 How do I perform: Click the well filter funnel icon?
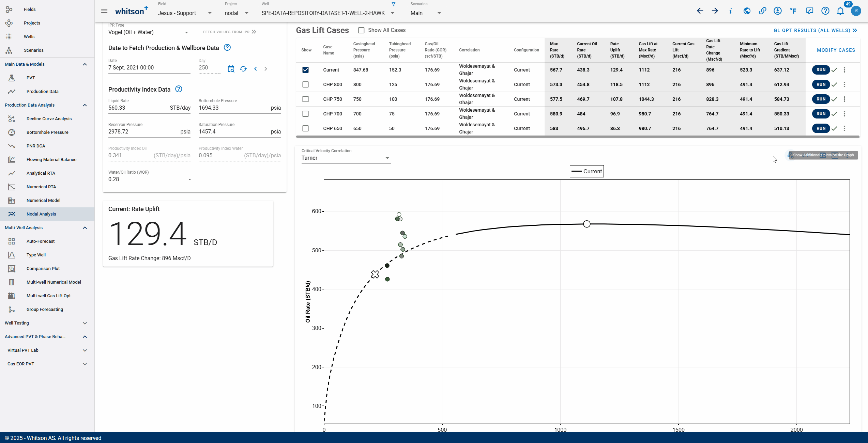(393, 4)
